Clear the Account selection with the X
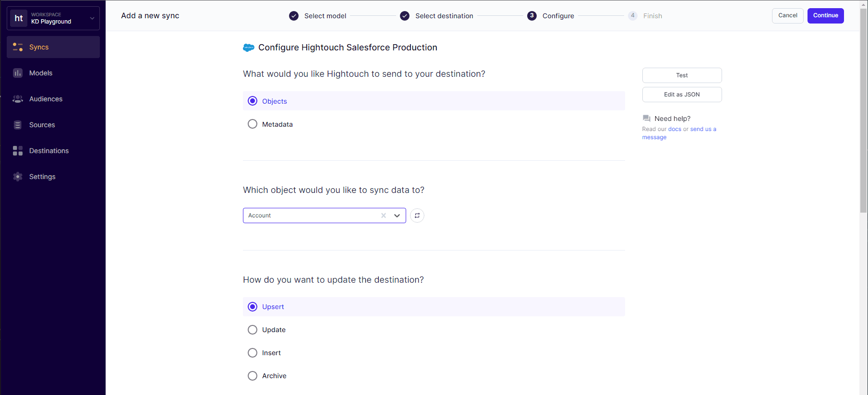868x395 pixels. (384, 215)
